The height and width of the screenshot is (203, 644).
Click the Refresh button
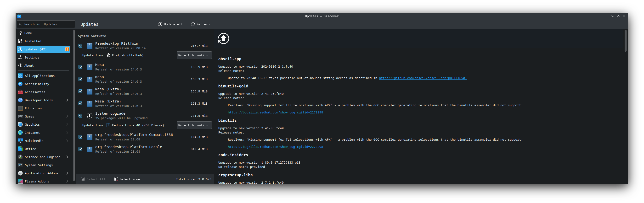(200, 24)
